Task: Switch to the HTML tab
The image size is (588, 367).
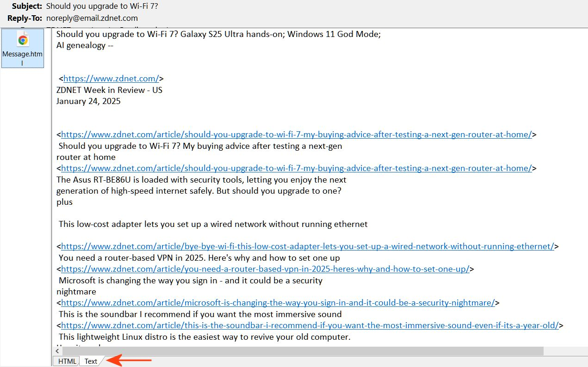Action: (x=67, y=361)
